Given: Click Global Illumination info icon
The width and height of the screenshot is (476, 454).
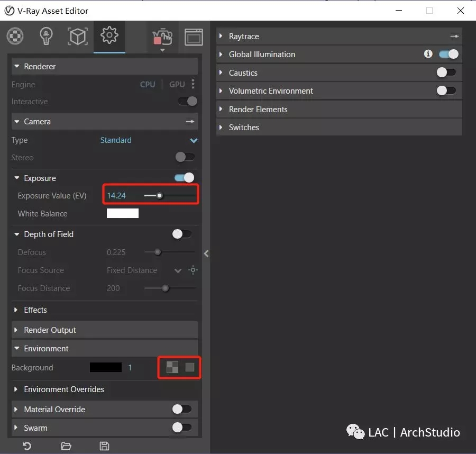Looking at the screenshot, I should coord(428,54).
